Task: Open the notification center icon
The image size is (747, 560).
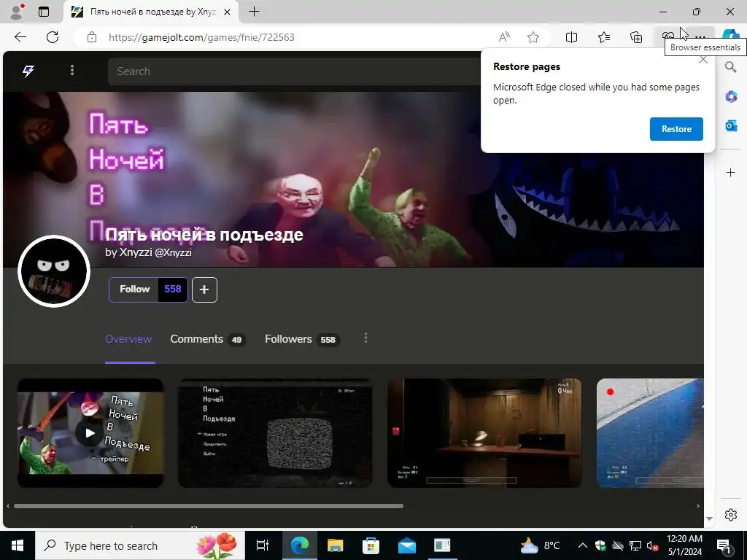Action: pyautogui.click(x=724, y=545)
